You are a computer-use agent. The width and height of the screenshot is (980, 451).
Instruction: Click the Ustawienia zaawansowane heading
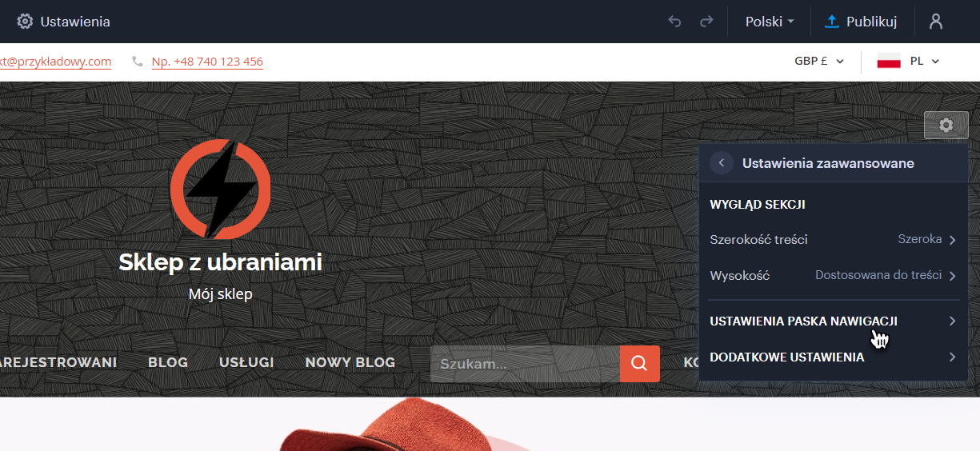click(828, 163)
